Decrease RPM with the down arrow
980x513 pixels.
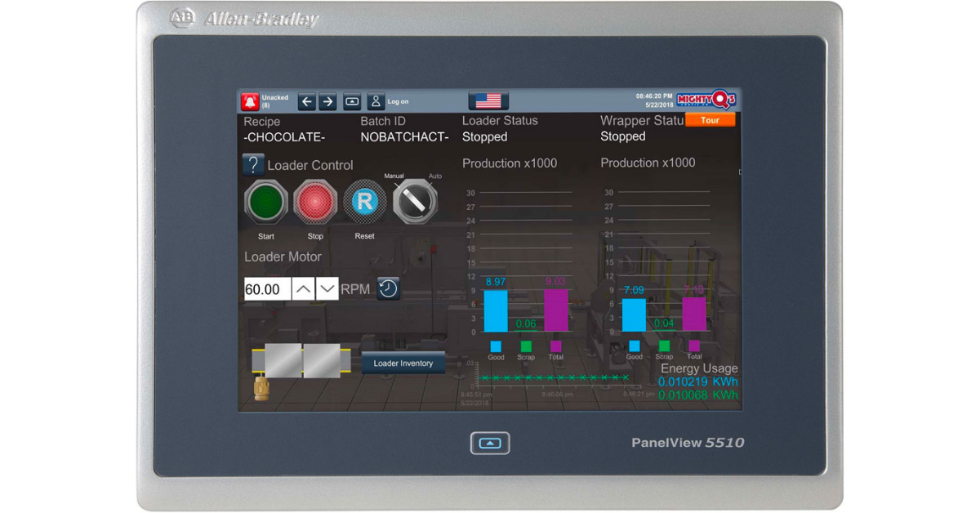(327, 289)
